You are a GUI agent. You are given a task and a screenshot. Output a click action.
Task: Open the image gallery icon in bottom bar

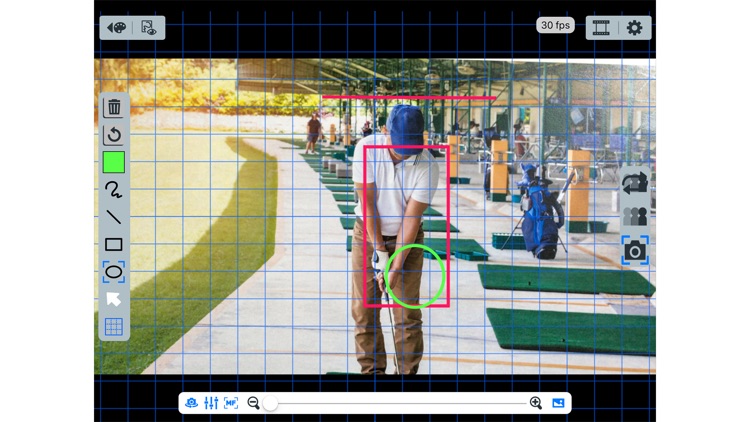[558, 403]
